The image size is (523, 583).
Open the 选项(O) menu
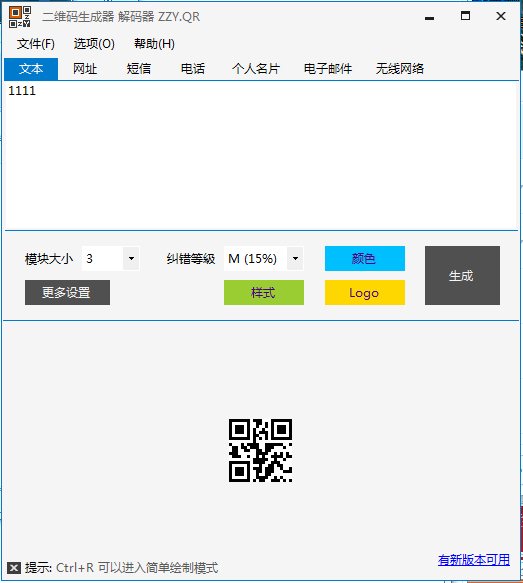[94, 44]
